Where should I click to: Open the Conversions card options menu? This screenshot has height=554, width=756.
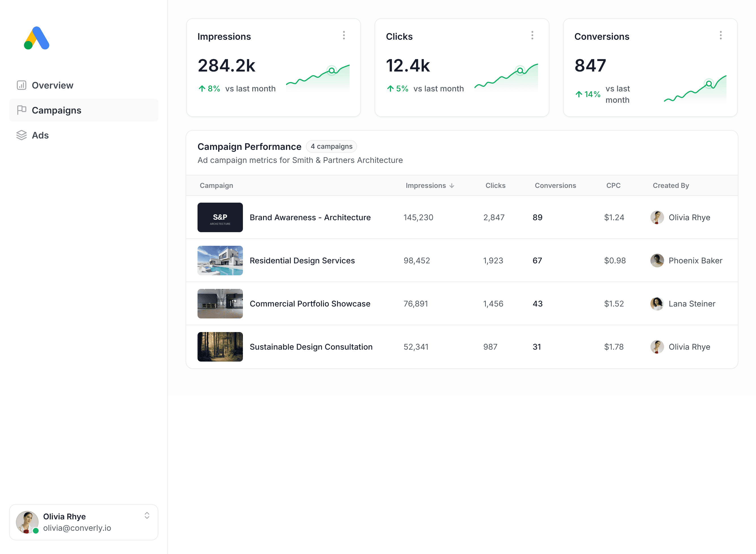(x=721, y=35)
